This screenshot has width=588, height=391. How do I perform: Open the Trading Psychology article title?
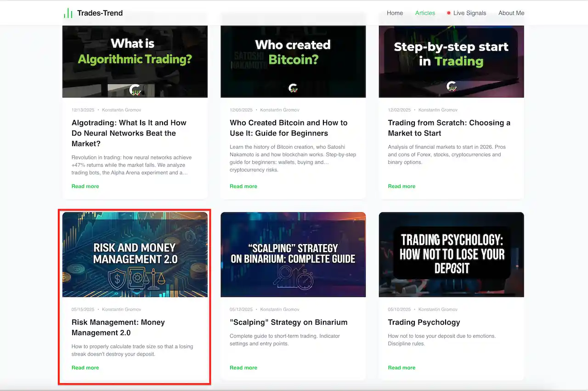tap(424, 323)
